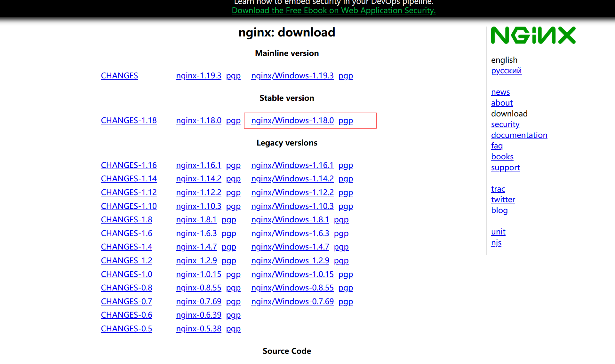Open CHANGES-1.0 legacy changelog
The image size is (615, 364).
(x=126, y=274)
